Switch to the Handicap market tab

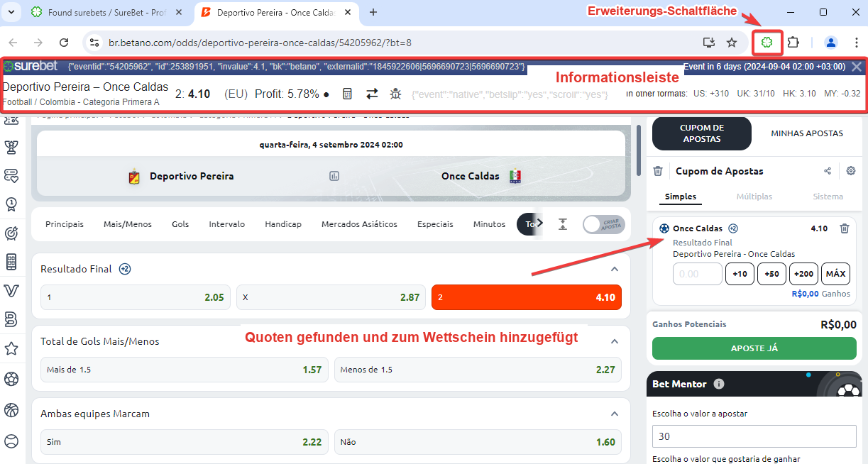(x=283, y=224)
